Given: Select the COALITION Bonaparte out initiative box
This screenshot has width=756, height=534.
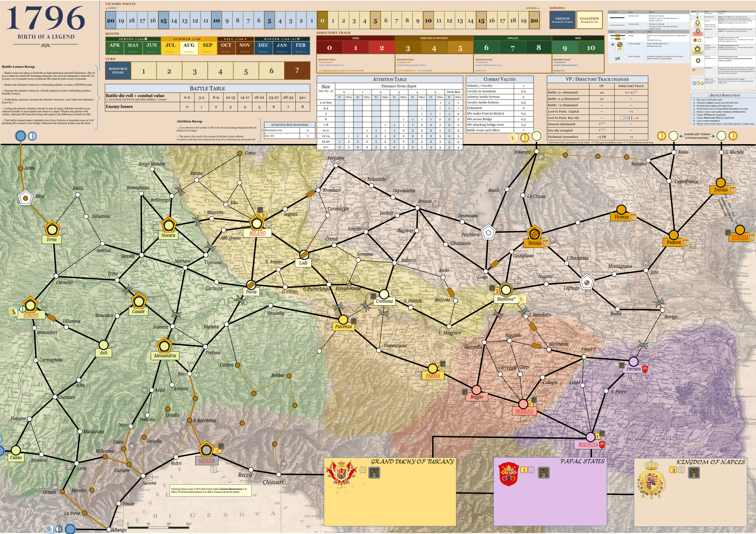Looking at the screenshot, I should pyautogui.click(x=589, y=20).
